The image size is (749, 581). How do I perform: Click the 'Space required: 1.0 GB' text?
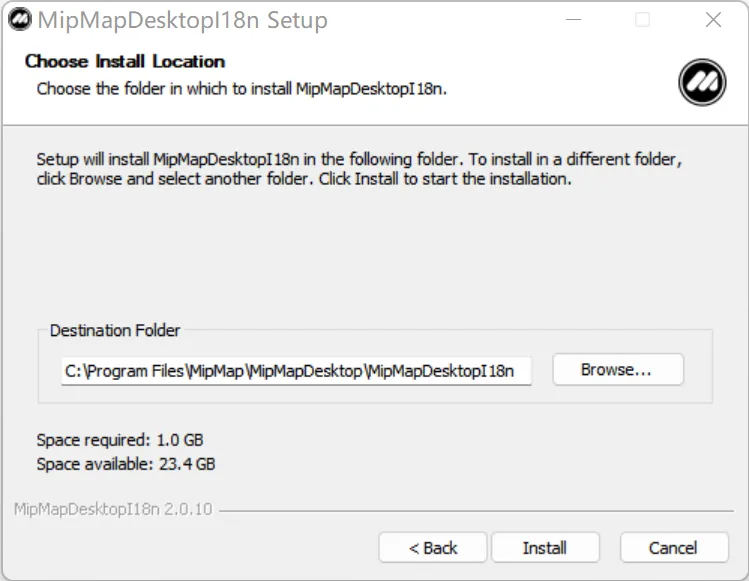(x=120, y=440)
